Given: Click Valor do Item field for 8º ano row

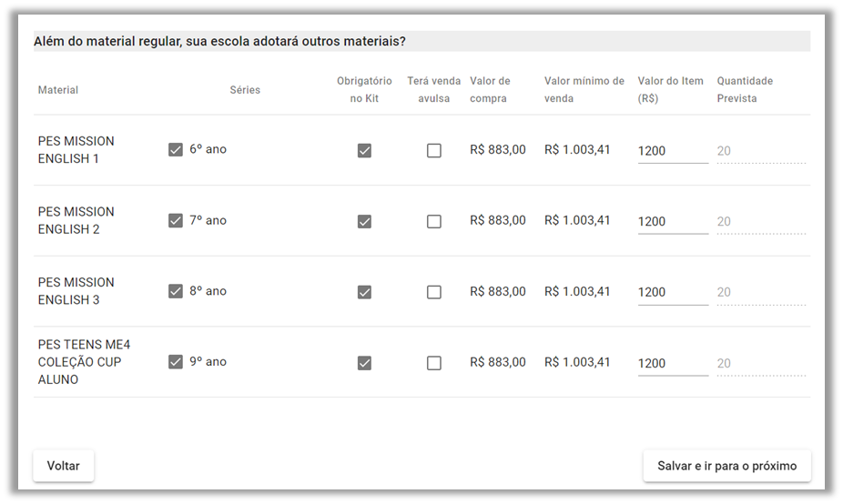Looking at the screenshot, I should pos(672,292).
